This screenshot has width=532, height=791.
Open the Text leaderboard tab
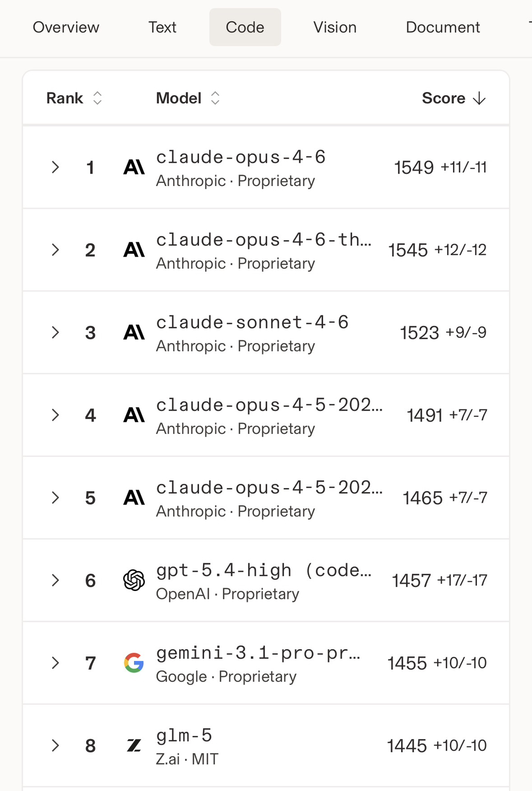point(163,28)
